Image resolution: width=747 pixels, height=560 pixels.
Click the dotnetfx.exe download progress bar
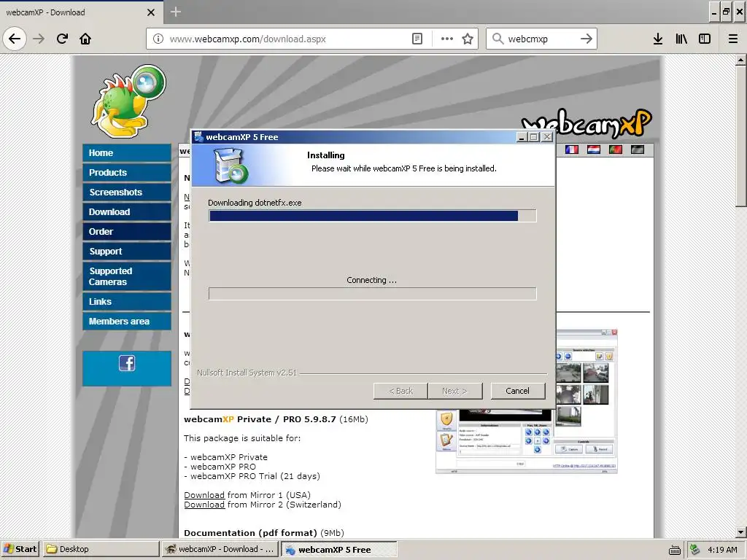[373, 216]
